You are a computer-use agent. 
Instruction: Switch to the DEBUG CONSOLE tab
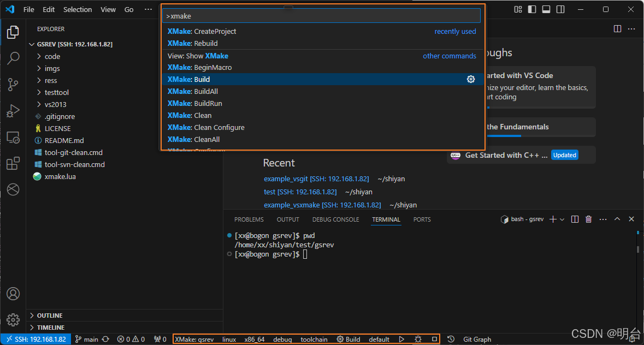coord(335,219)
